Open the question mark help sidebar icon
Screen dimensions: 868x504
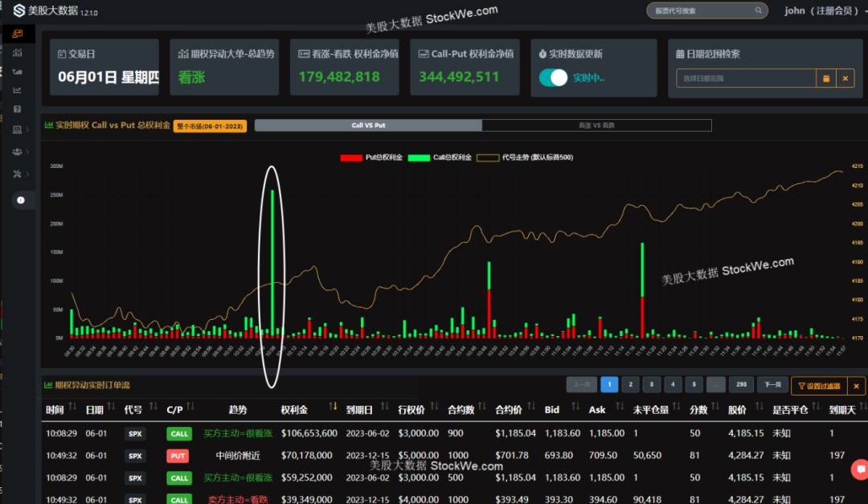pos(17,109)
